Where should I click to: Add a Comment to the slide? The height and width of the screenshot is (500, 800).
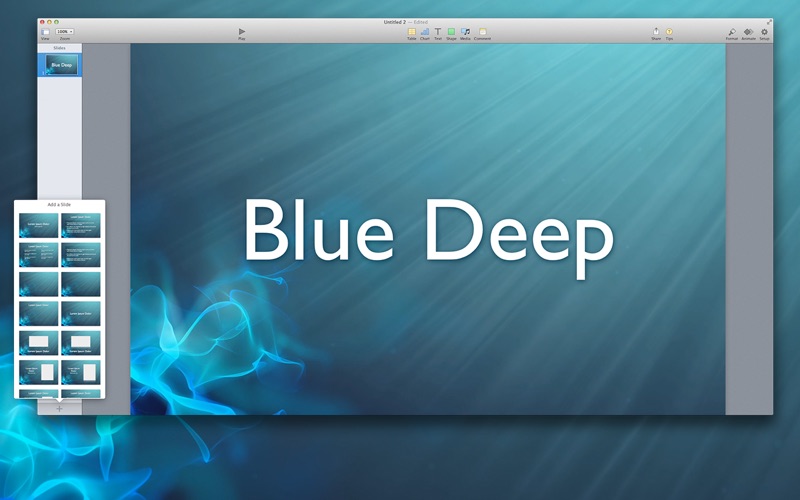tap(482, 32)
